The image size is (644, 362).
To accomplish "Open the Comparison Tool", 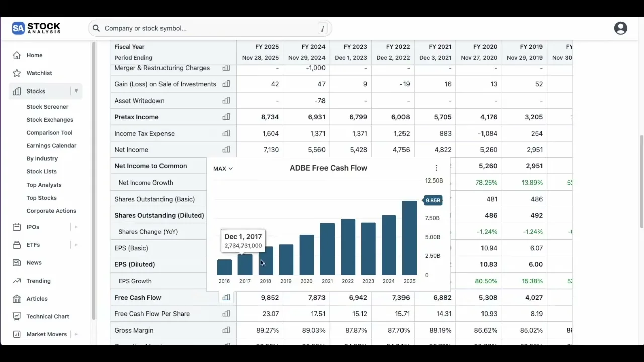I will point(49,133).
